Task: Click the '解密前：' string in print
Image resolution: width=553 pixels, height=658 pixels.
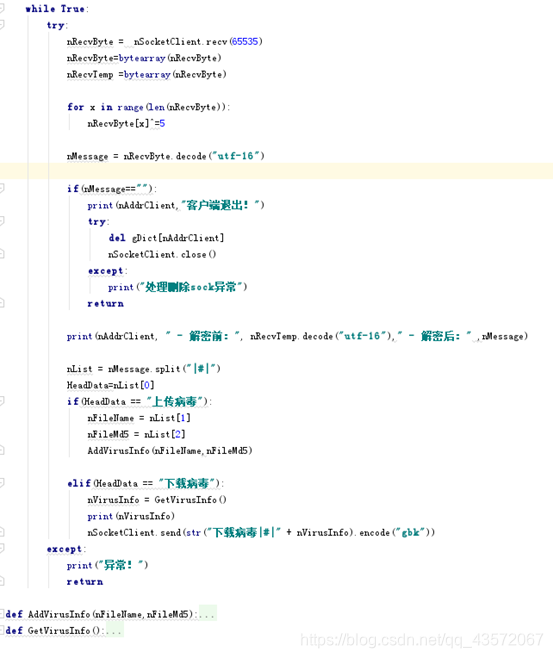Action: 203,336
